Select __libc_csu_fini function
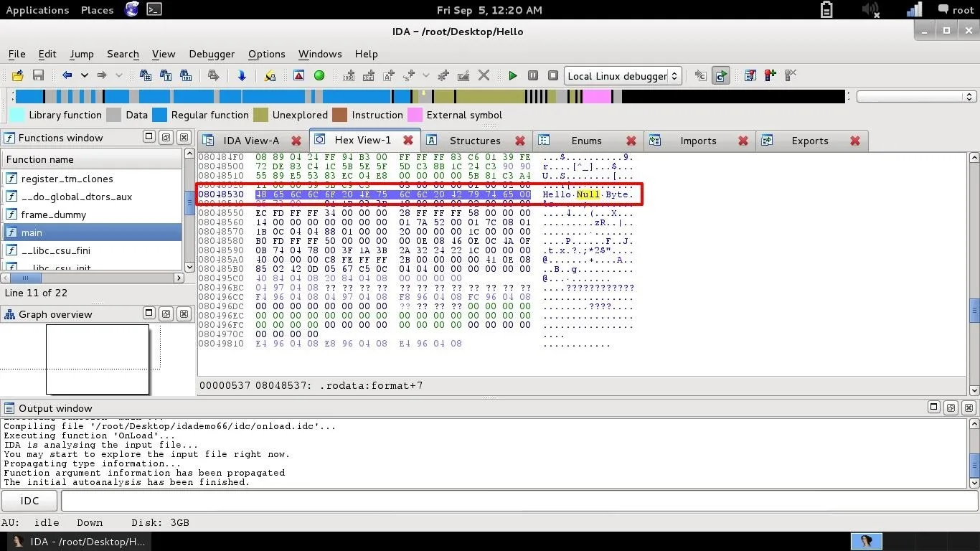Viewport: 980px width, 551px height. pyautogui.click(x=92, y=250)
